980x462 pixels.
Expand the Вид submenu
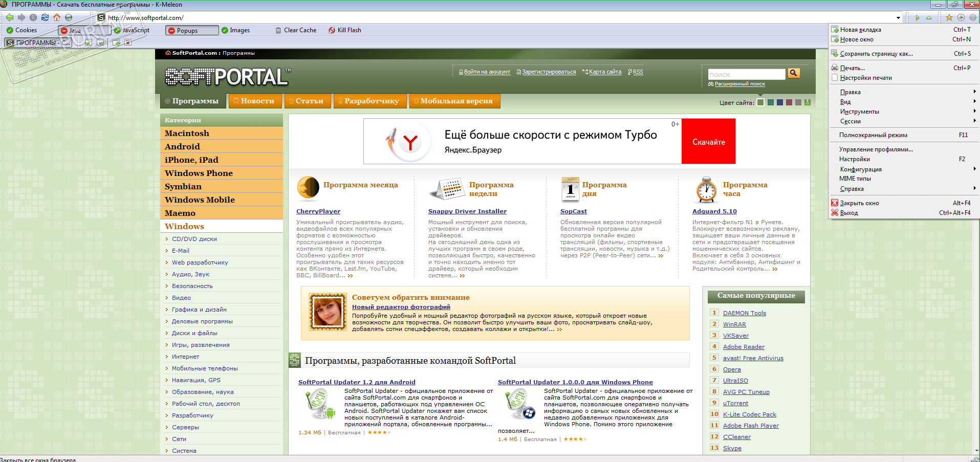[904, 102]
